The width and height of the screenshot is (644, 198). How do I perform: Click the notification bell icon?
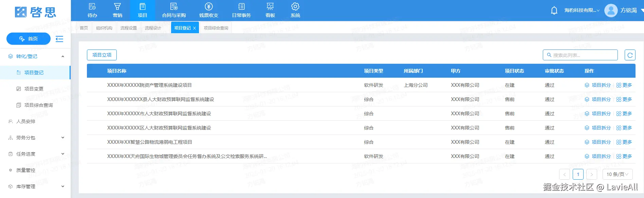(554, 11)
